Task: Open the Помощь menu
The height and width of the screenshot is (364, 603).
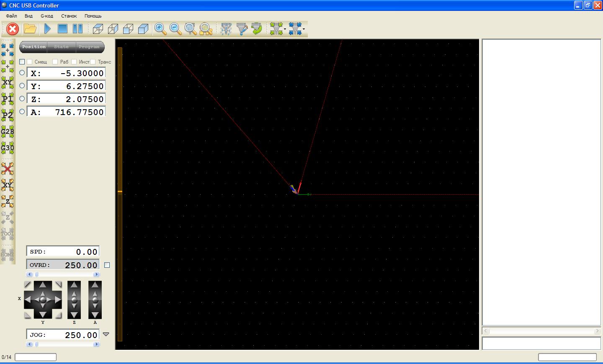Action: [93, 16]
